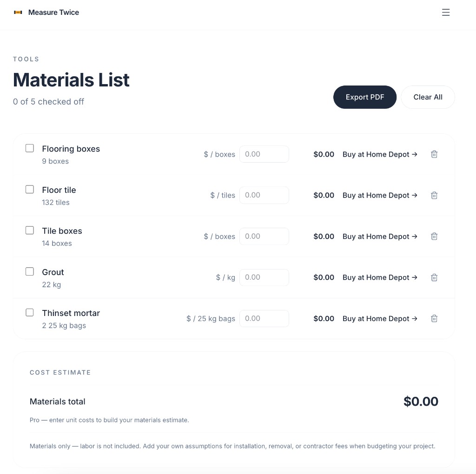Open Buy at Home Depot for Flooring boxes
Viewport: 476px width, 474px height.
380,154
